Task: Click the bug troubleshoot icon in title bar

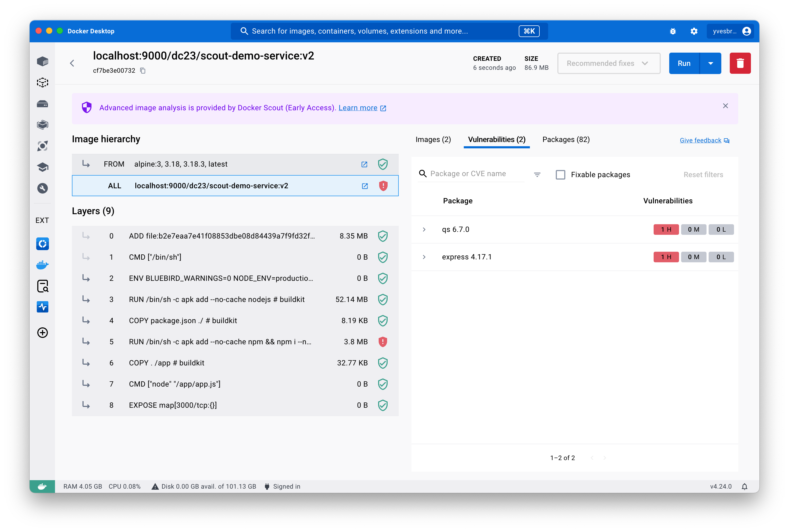Action: pos(673,31)
